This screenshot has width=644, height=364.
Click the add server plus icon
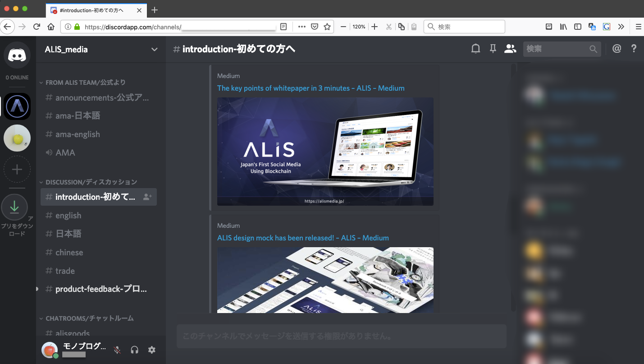tap(17, 170)
